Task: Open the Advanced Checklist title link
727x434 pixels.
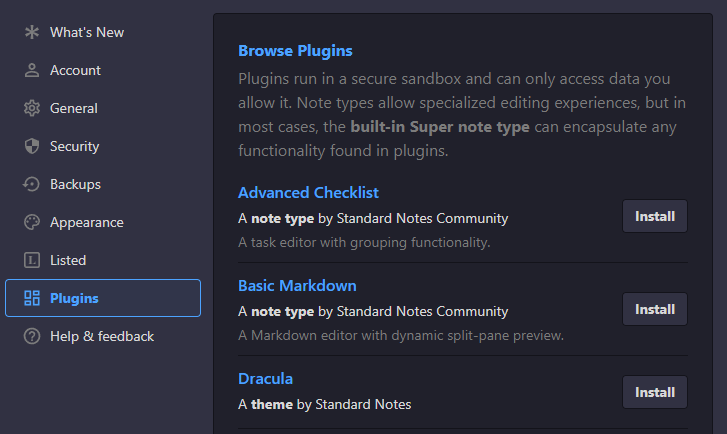Action: (308, 192)
